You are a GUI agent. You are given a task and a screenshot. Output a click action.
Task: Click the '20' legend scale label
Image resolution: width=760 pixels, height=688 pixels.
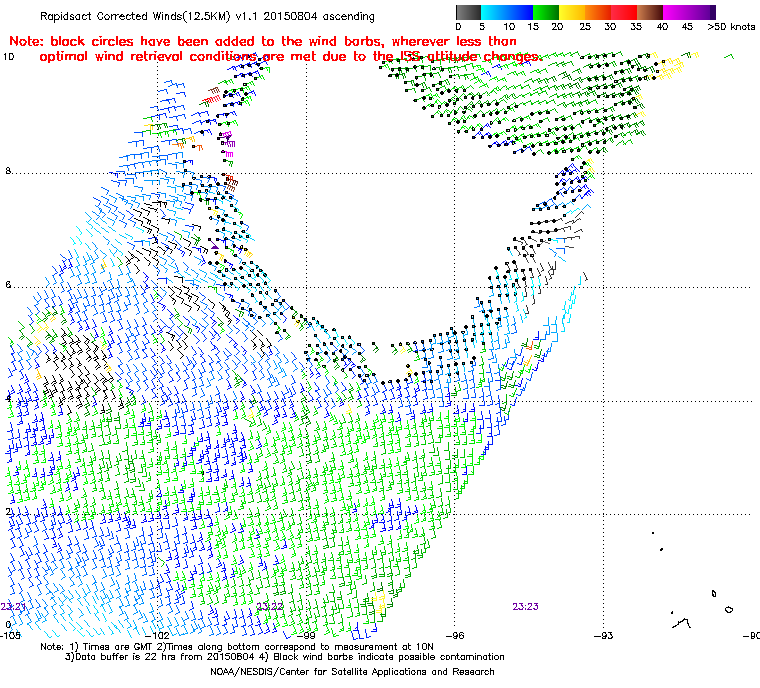click(557, 27)
